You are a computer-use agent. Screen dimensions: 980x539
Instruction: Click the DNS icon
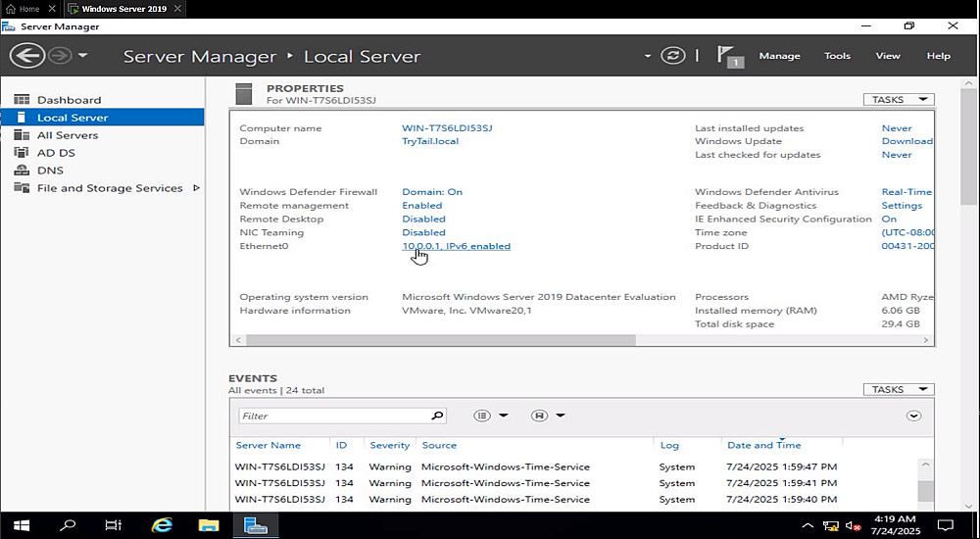coord(22,171)
